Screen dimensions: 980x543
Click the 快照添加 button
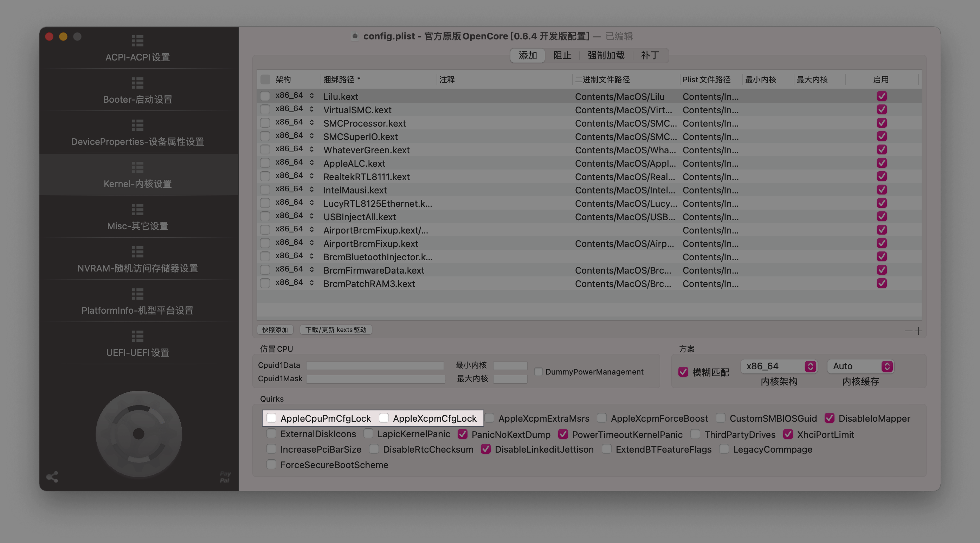pyautogui.click(x=275, y=330)
